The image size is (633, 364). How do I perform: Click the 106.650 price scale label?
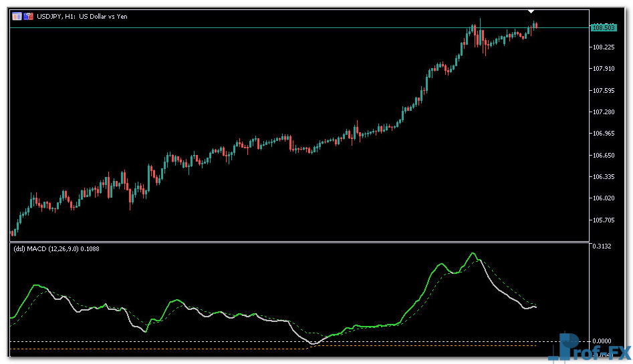603,156
